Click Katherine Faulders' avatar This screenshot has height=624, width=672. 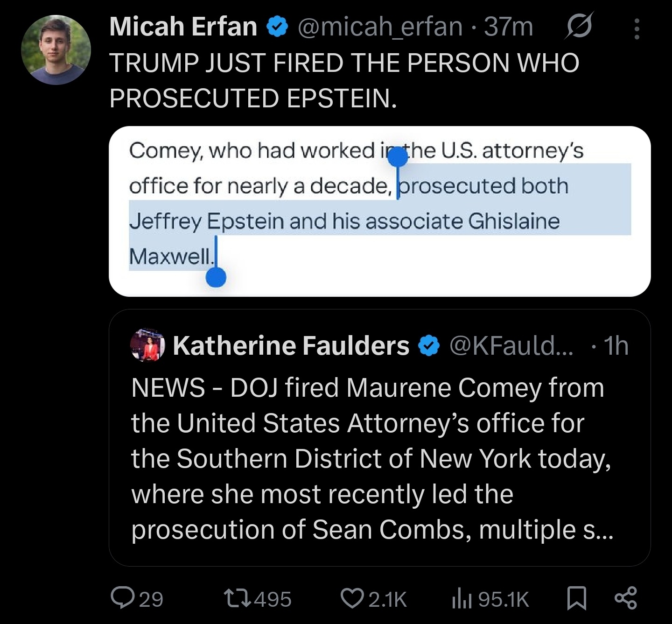tap(147, 345)
